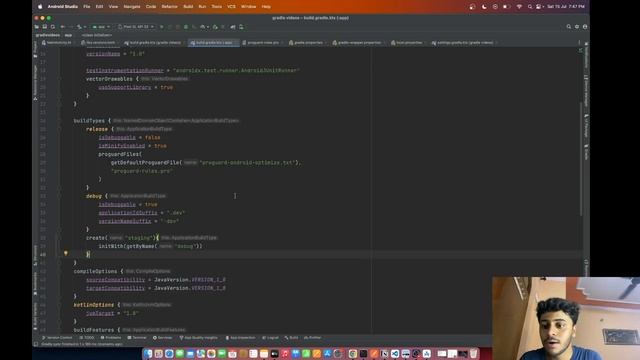Open the Profiler tool window

coord(313,338)
